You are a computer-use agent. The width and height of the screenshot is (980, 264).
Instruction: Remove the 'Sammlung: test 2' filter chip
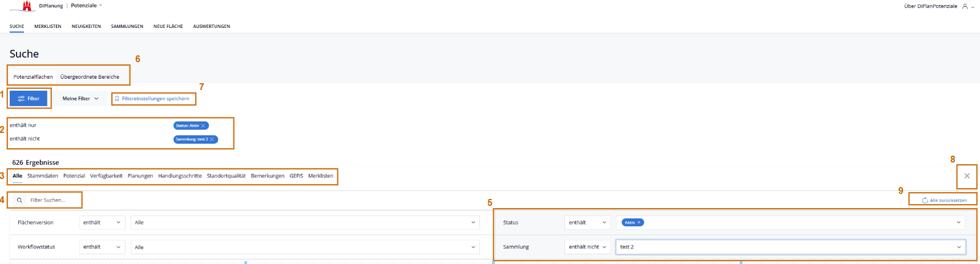pyautogui.click(x=212, y=139)
